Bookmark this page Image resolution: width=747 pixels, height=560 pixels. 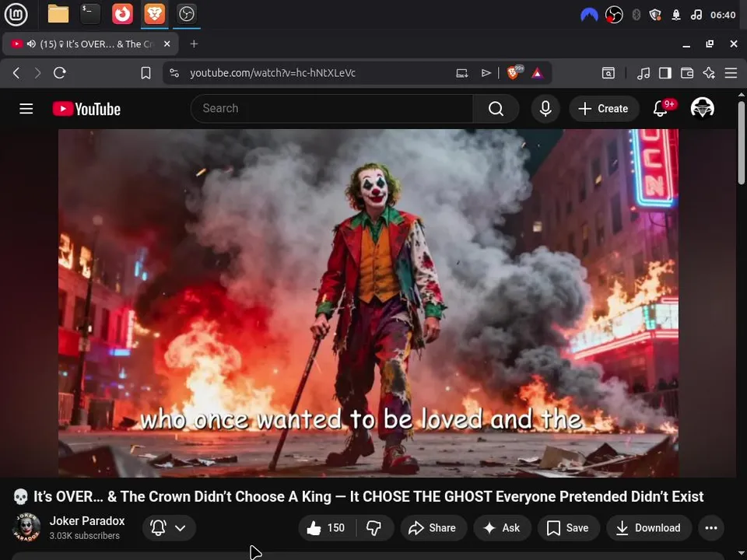146,73
